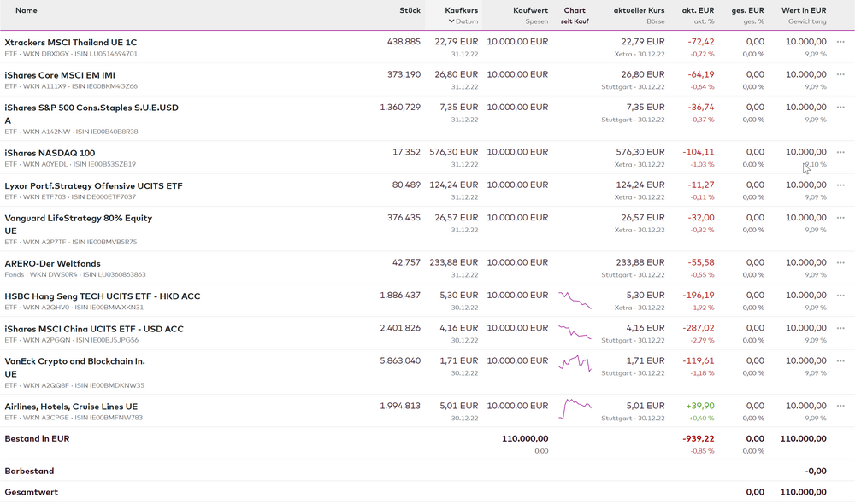The height and width of the screenshot is (504, 855).
Task: Sort the table by Wert in EUR
Action: pyautogui.click(x=804, y=10)
